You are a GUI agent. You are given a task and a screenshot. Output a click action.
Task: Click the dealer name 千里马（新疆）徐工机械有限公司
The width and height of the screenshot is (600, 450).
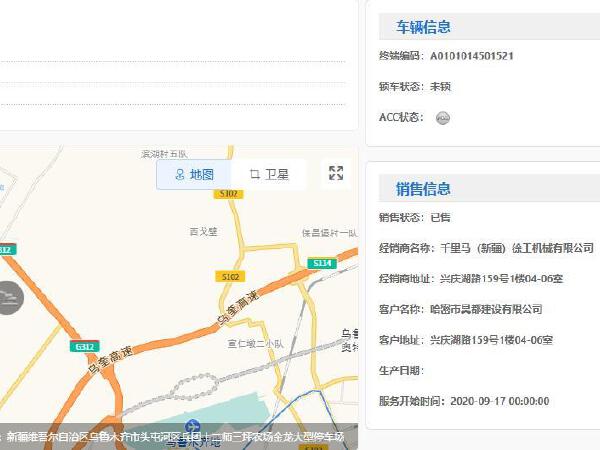pos(516,247)
